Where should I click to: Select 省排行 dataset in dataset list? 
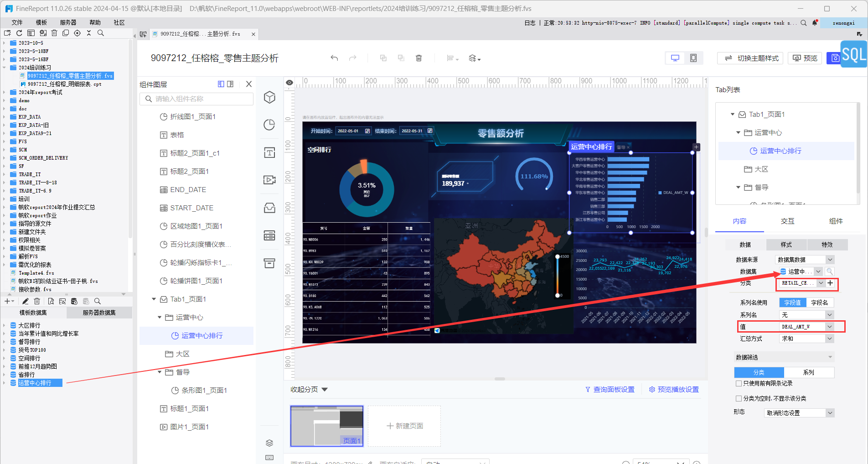(26, 375)
